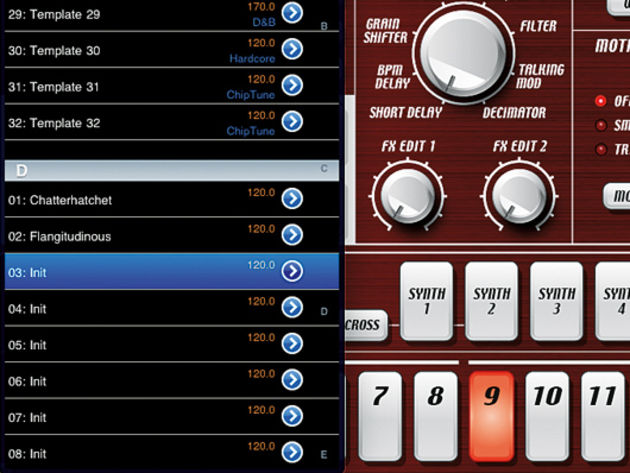Image resolution: width=630 pixels, height=473 pixels.
Task: Open details arrow for 02: Flangitudinous
Action: coord(292,235)
